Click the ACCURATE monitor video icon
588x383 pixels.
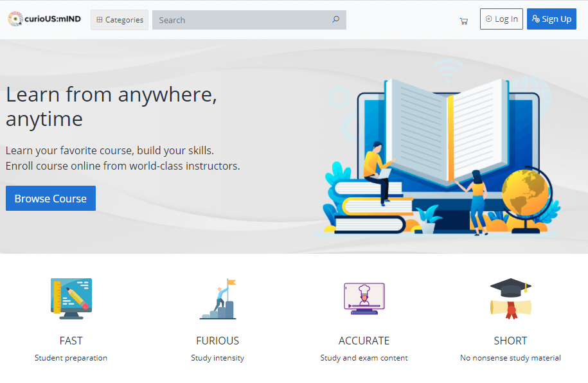pos(364,299)
